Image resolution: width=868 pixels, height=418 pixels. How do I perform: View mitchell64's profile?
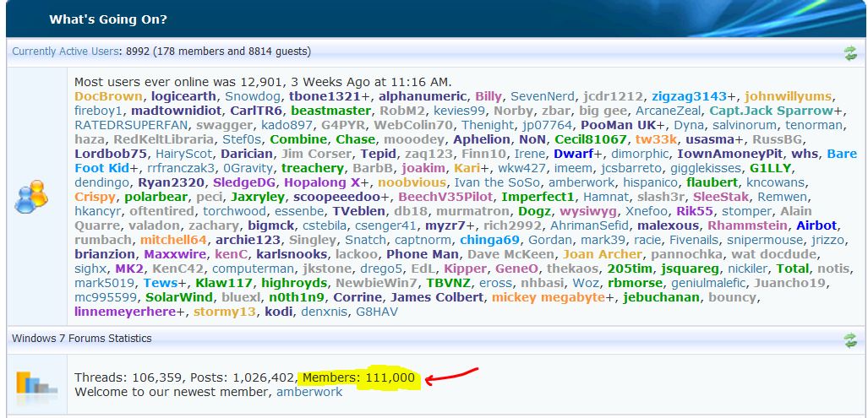coord(173,240)
